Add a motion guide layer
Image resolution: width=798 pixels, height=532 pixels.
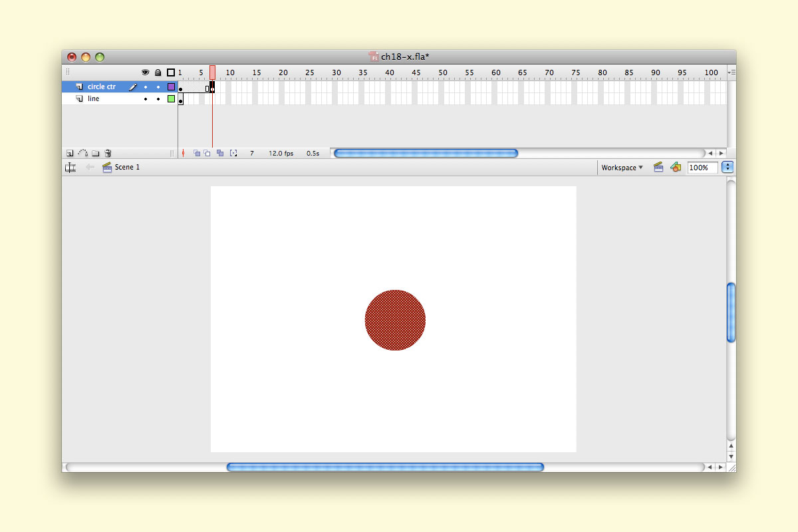click(x=82, y=153)
